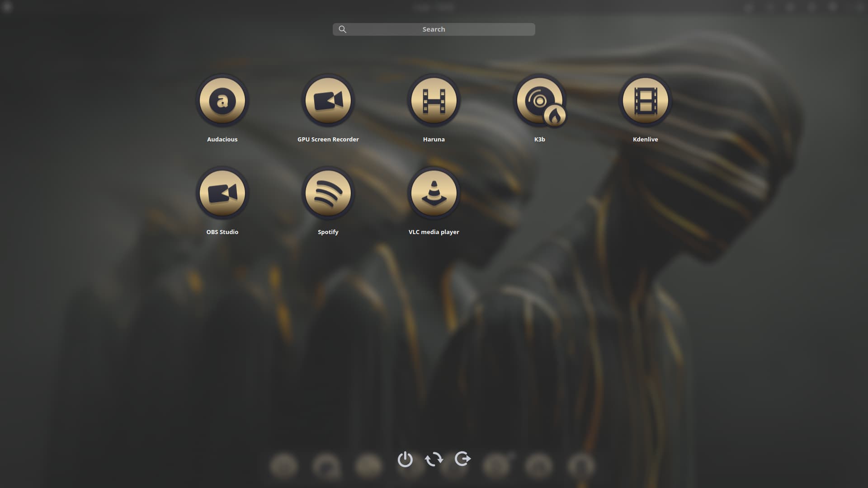This screenshot has height=488, width=868.
Task: Open the VLC traffic cone icon
Action: pyautogui.click(x=434, y=193)
